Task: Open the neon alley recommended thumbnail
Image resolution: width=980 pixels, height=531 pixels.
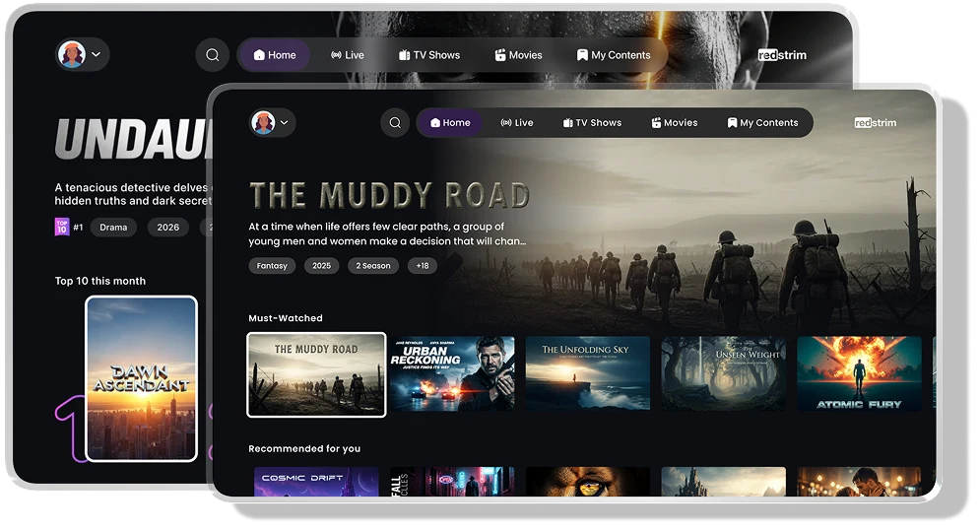Action: click(452, 482)
